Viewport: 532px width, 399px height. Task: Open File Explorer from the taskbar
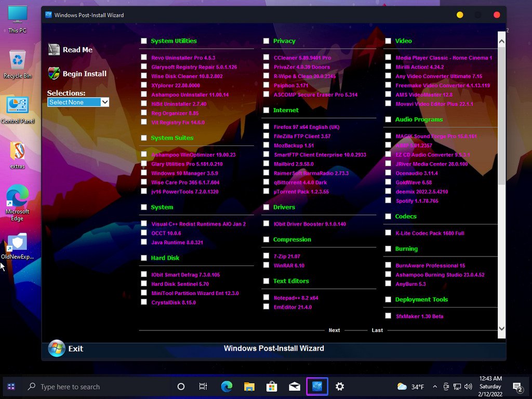pyautogui.click(x=249, y=387)
